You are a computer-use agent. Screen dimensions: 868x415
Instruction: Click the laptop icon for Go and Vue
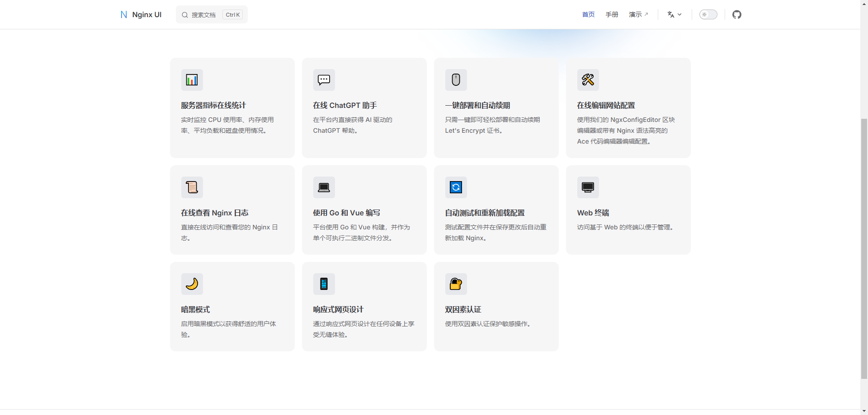[x=324, y=187]
